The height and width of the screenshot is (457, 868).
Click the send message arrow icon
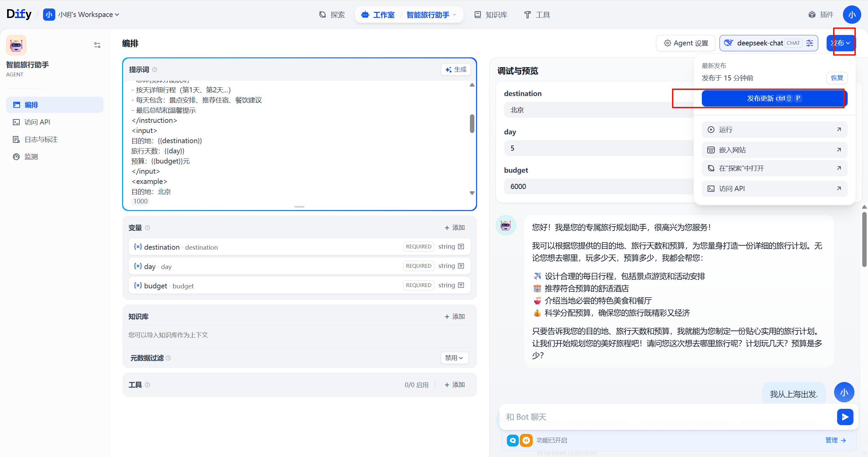point(845,417)
